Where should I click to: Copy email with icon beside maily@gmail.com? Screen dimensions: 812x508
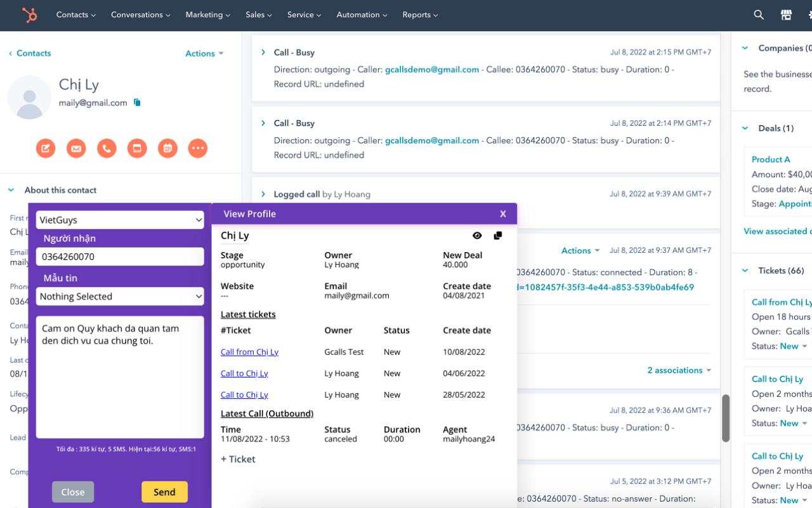[x=137, y=102]
